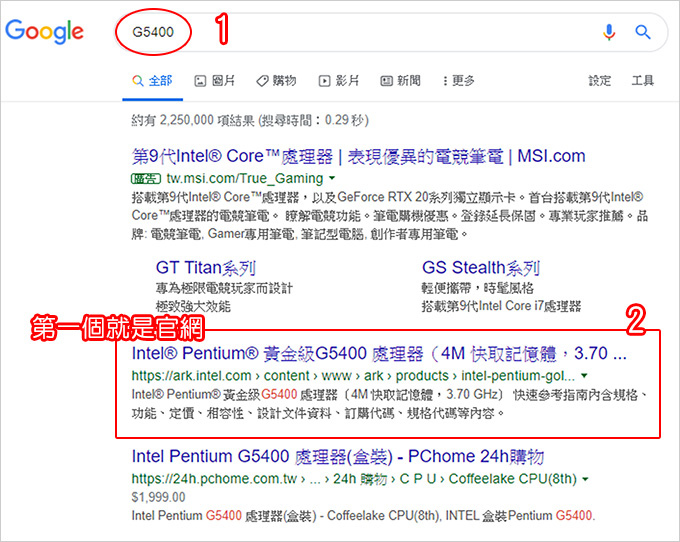680x542 pixels.
Task: Click the $1,999.00 price text
Action: click(x=158, y=497)
